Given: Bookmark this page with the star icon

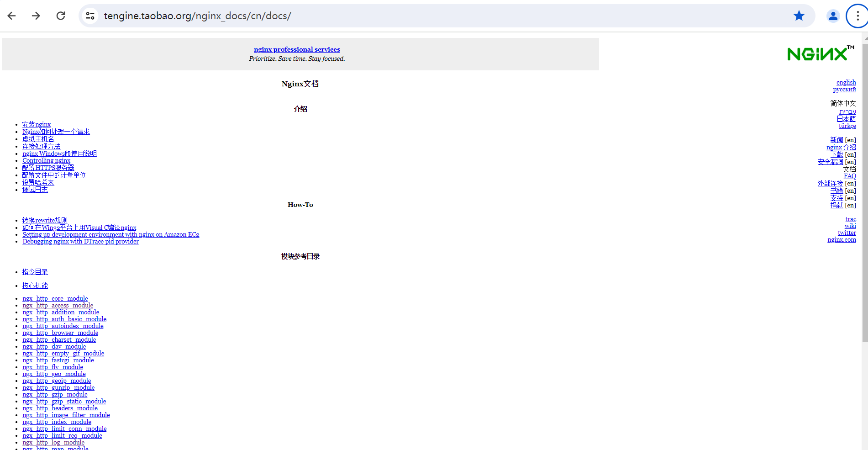Looking at the screenshot, I should pos(799,16).
